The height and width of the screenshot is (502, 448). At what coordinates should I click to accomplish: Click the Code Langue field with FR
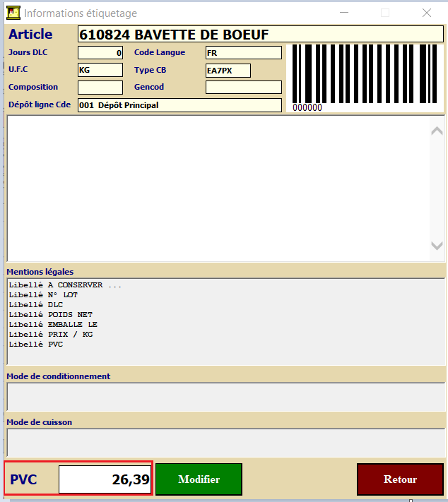(243, 53)
